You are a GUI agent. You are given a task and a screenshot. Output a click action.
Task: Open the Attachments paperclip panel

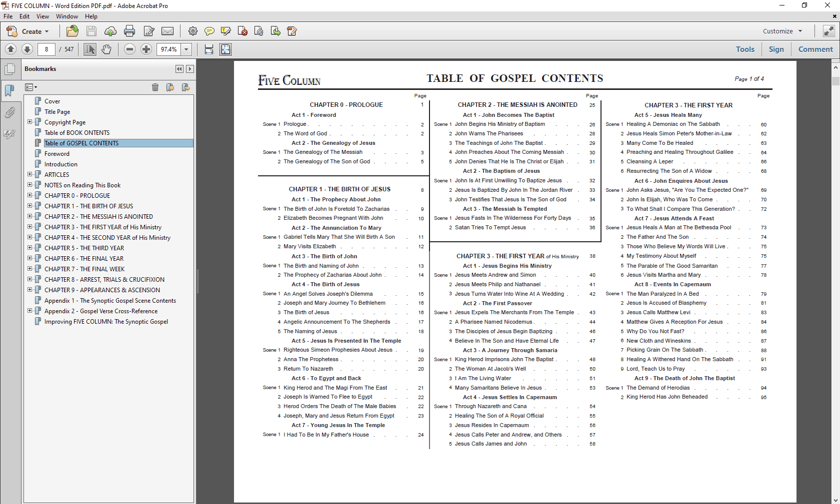click(x=9, y=113)
